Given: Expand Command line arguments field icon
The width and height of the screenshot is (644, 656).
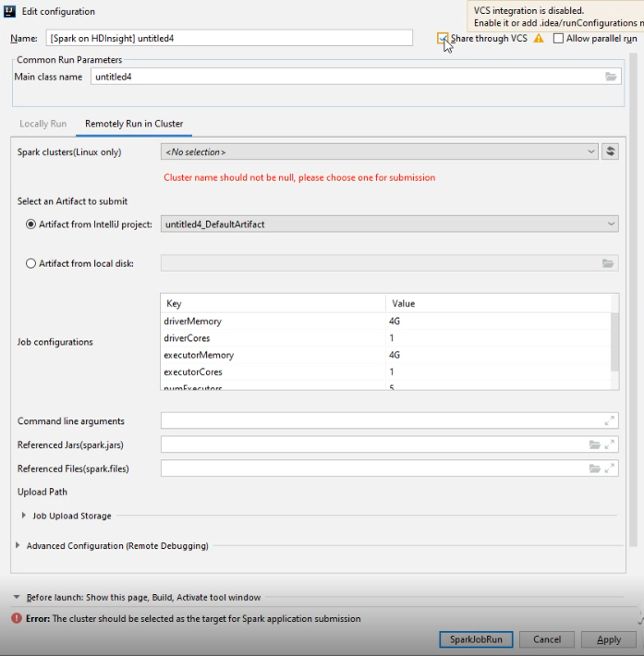Looking at the screenshot, I should coord(609,420).
